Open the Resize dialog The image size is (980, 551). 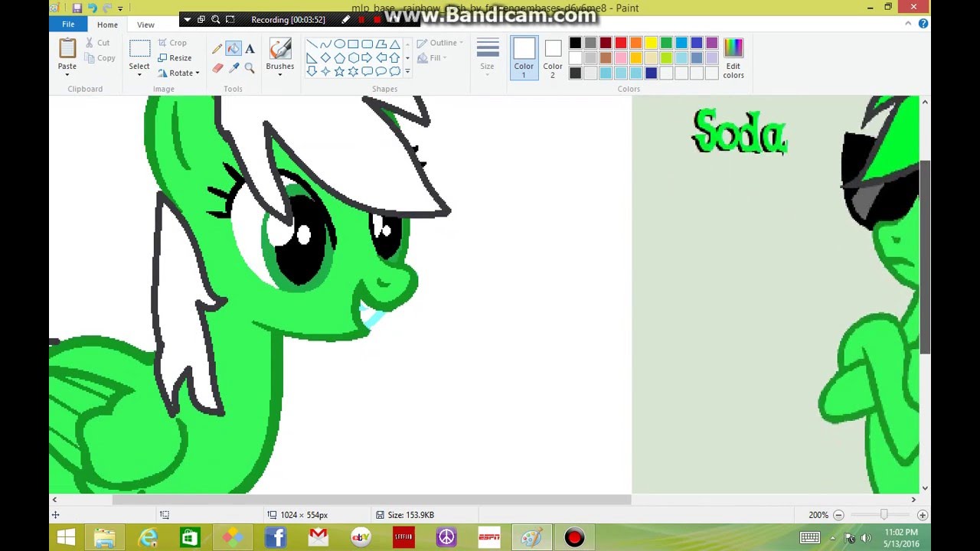pyautogui.click(x=175, y=58)
